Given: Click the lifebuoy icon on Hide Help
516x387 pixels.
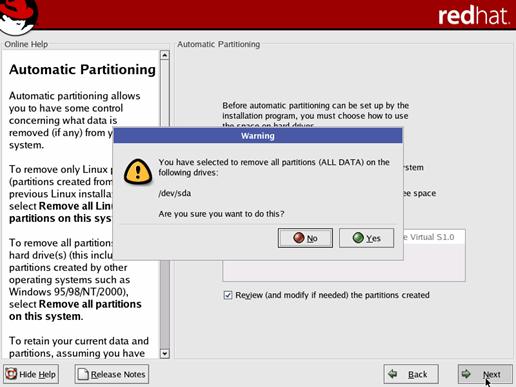Looking at the screenshot, I should tap(11, 374).
